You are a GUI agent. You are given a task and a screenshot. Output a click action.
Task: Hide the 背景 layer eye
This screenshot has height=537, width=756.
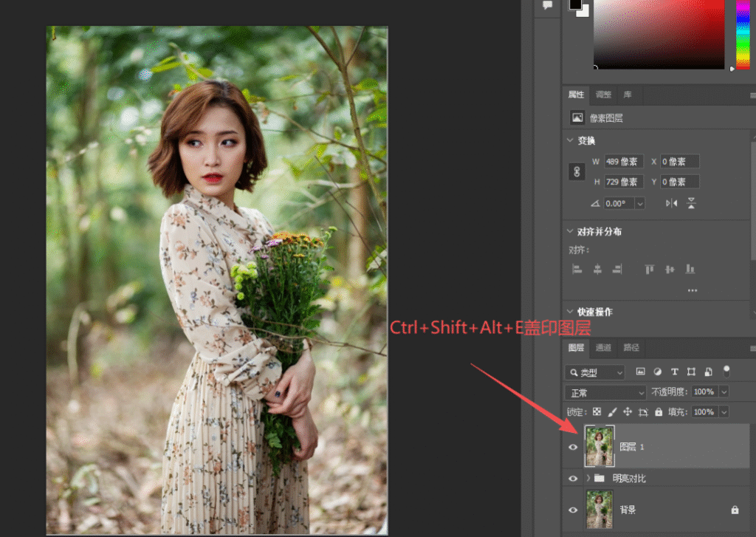tap(573, 510)
